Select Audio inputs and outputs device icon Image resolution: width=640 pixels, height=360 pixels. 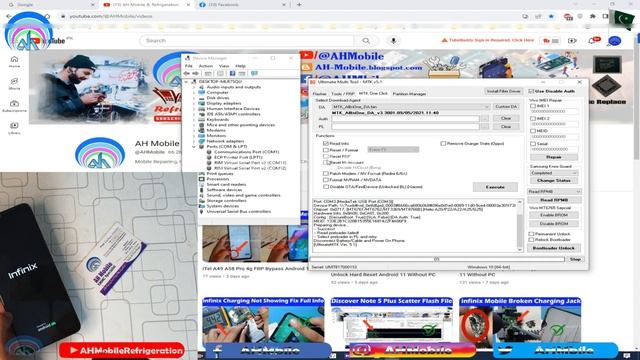(202, 87)
